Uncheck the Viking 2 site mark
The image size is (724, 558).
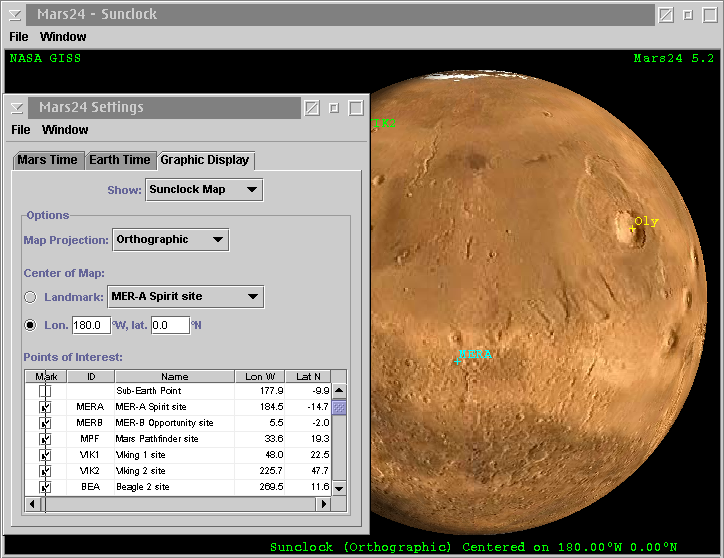[45, 471]
